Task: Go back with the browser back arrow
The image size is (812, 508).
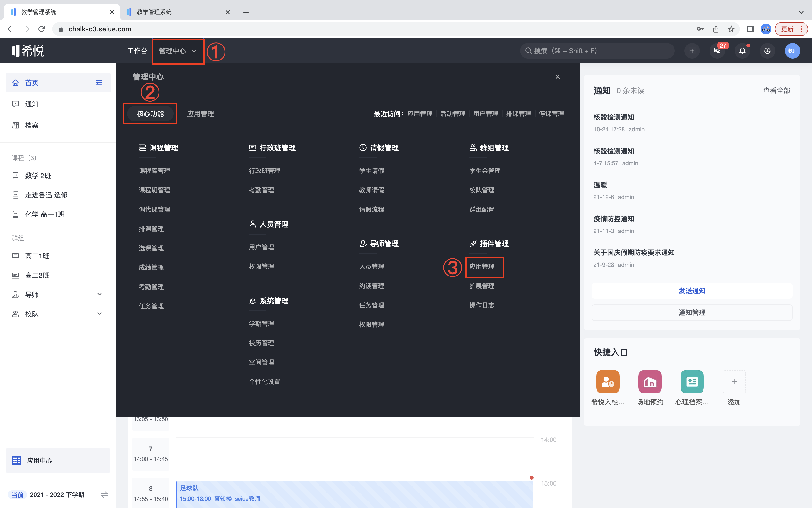Action: 11,29
